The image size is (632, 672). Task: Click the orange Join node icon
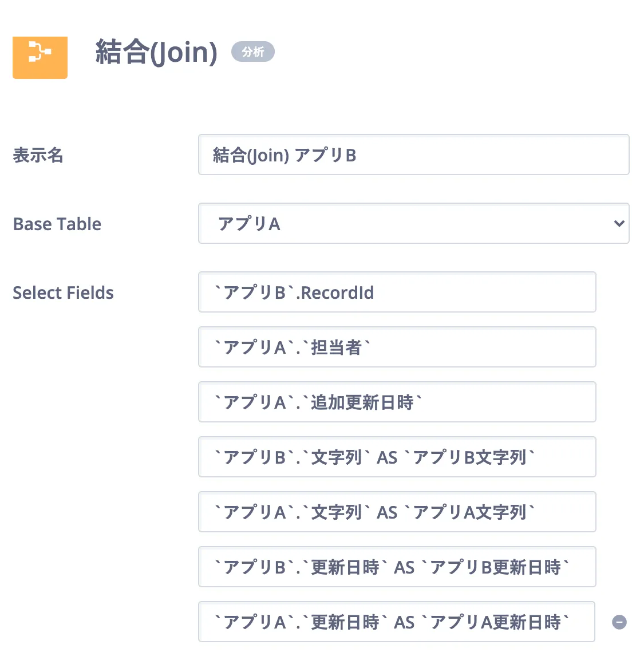40,57
